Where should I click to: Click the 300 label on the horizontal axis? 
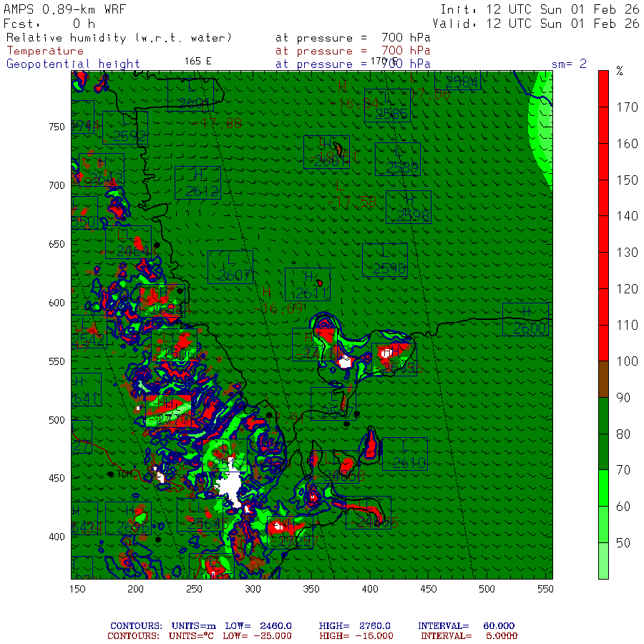click(x=253, y=589)
